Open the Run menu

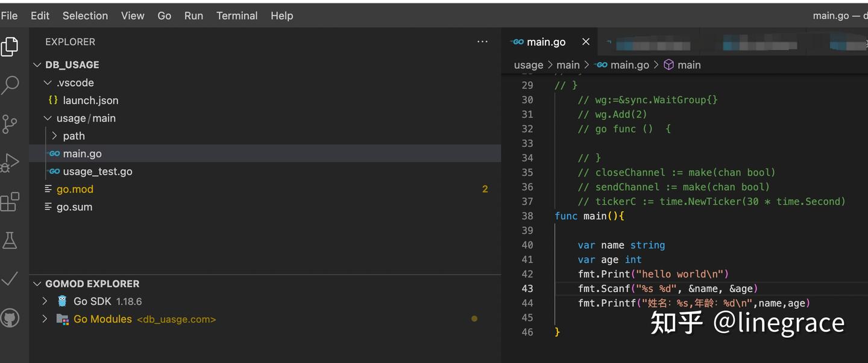pyautogui.click(x=193, y=16)
